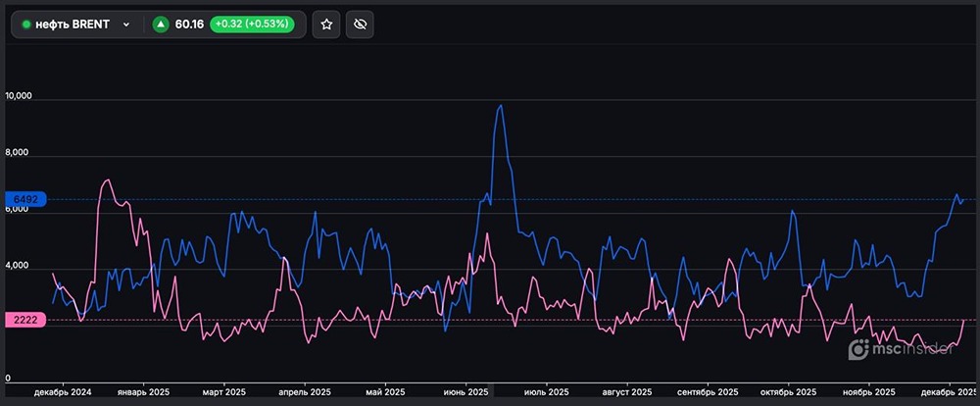Toggle visibility with crossed-eye icon

tap(360, 25)
